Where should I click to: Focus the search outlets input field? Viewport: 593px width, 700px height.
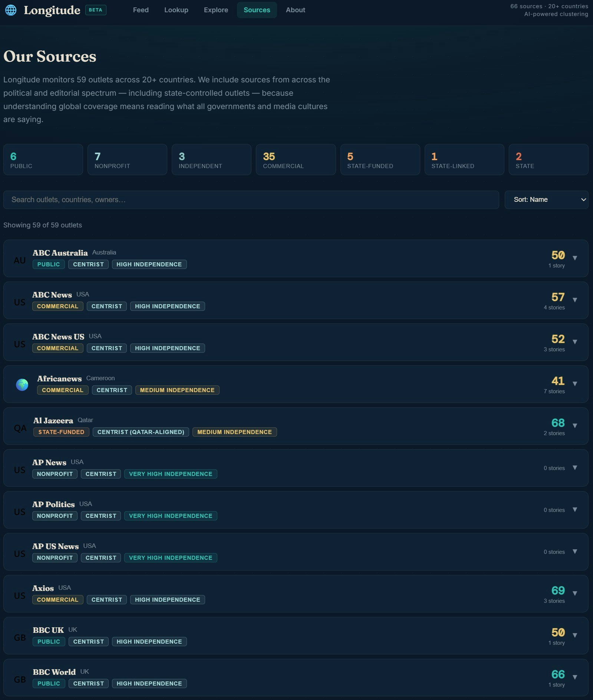tap(251, 200)
